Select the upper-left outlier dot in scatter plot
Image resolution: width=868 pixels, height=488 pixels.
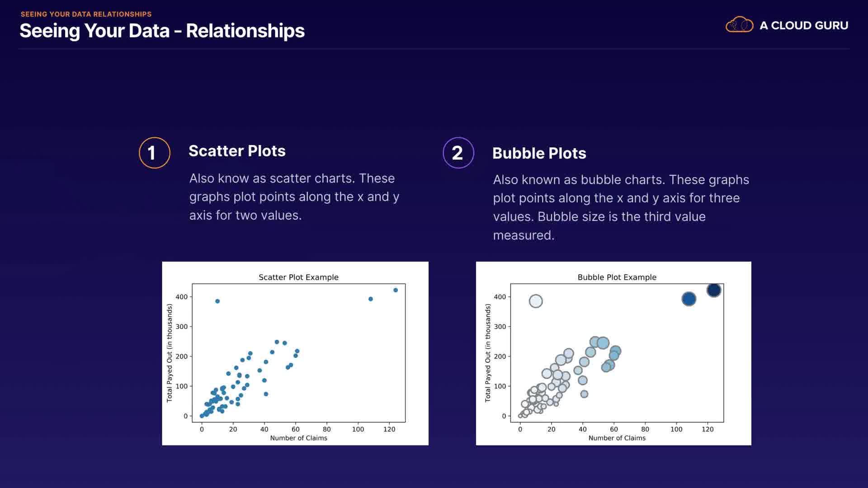pyautogui.click(x=217, y=301)
